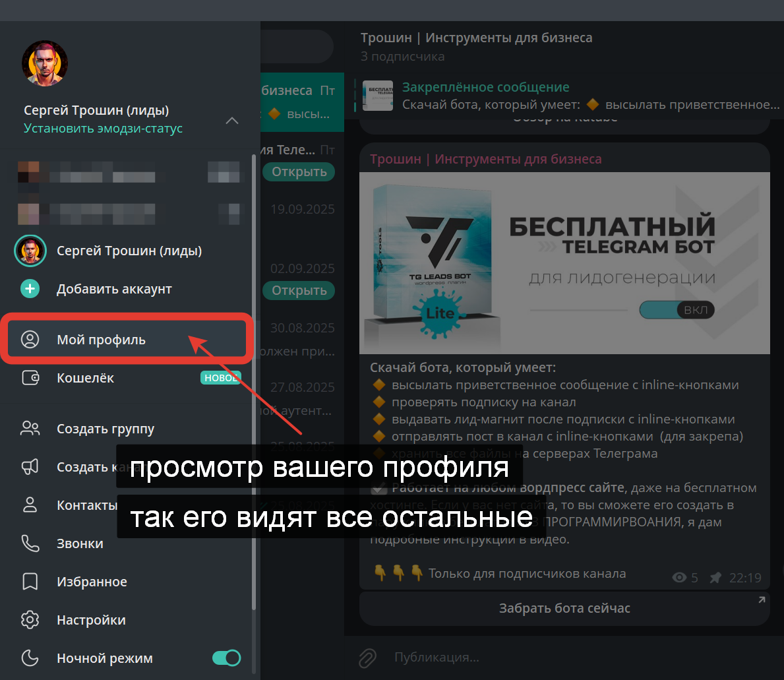The height and width of the screenshot is (680, 784).
Task: Toggle the Night mode (Ночной режим) switch
Action: tap(227, 658)
